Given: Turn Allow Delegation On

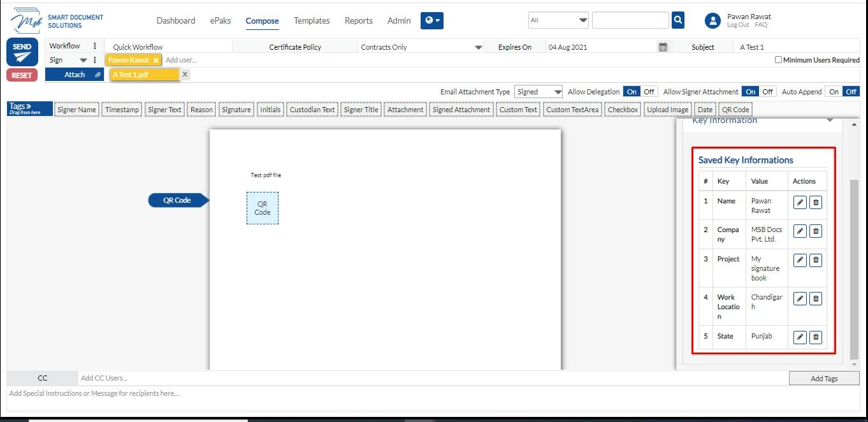Looking at the screenshot, I should (x=632, y=92).
